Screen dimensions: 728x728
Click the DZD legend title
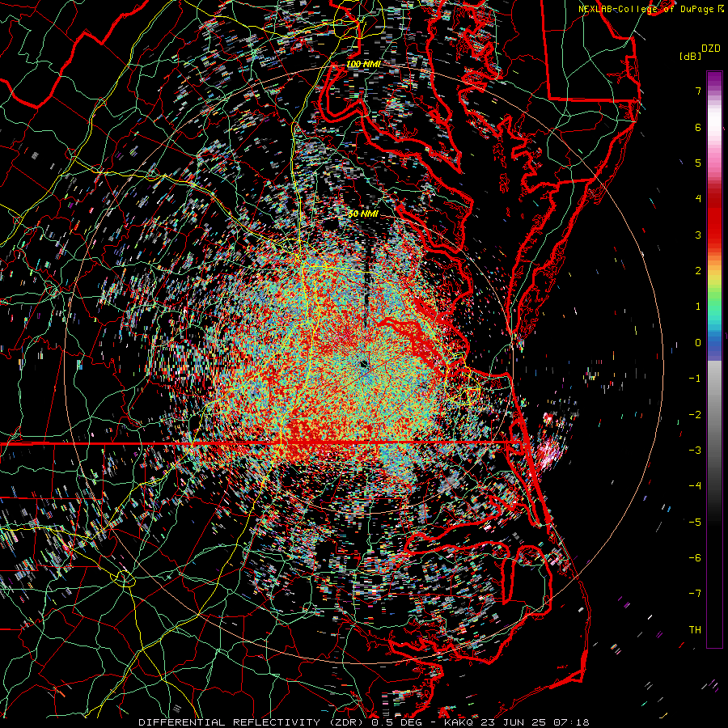[x=711, y=49]
